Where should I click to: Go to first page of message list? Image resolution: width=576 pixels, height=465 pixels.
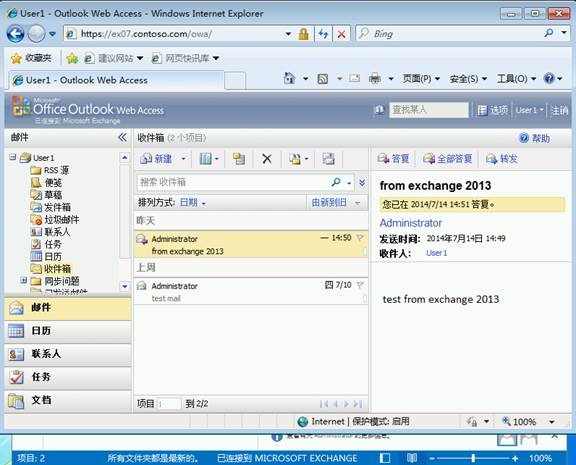(x=324, y=404)
